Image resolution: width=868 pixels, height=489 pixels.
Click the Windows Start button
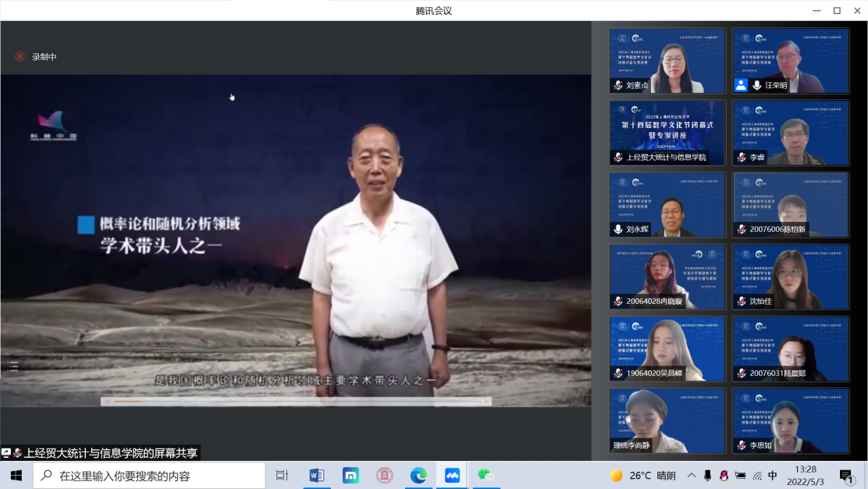(16, 475)
